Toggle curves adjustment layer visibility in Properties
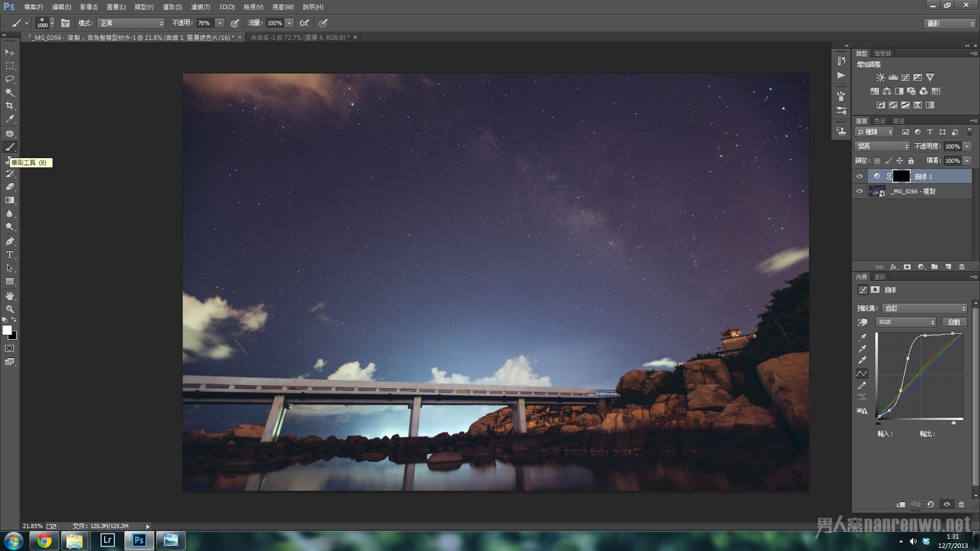Screen dimensions: 980x551 (947, 504)
